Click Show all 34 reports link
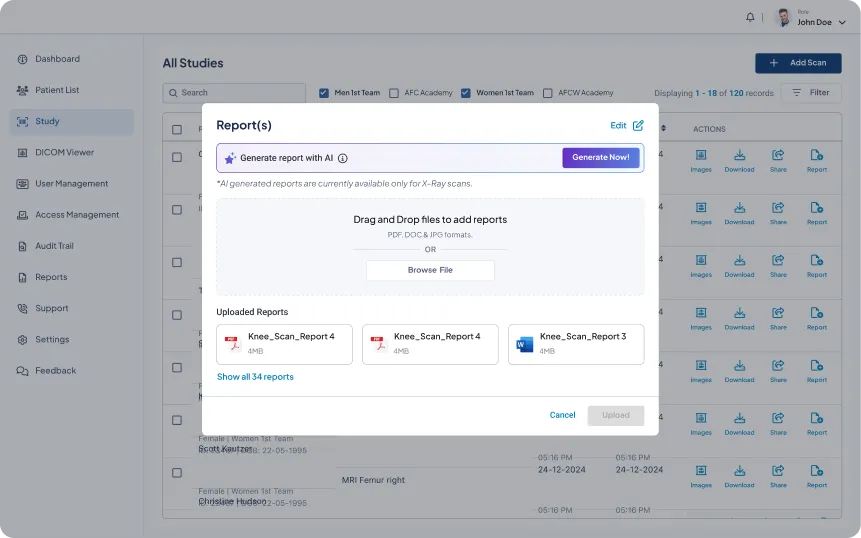861x538 pixels. click(x=255, y=377)
